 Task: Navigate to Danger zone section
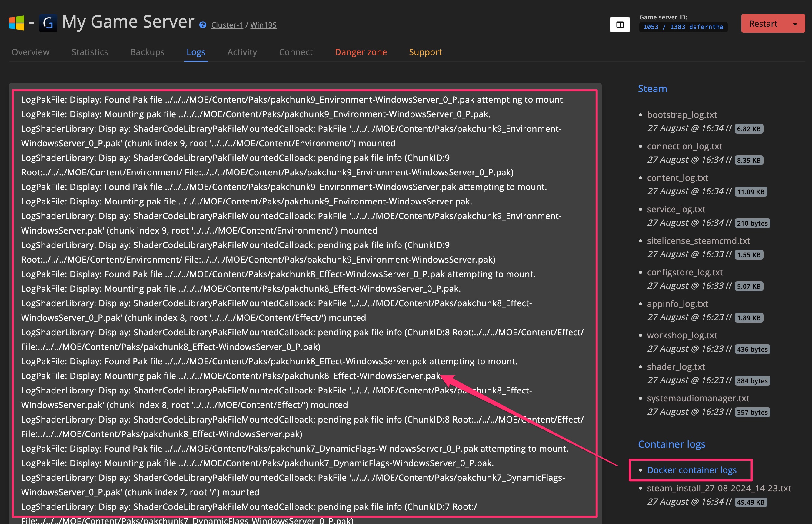(361, 52)
